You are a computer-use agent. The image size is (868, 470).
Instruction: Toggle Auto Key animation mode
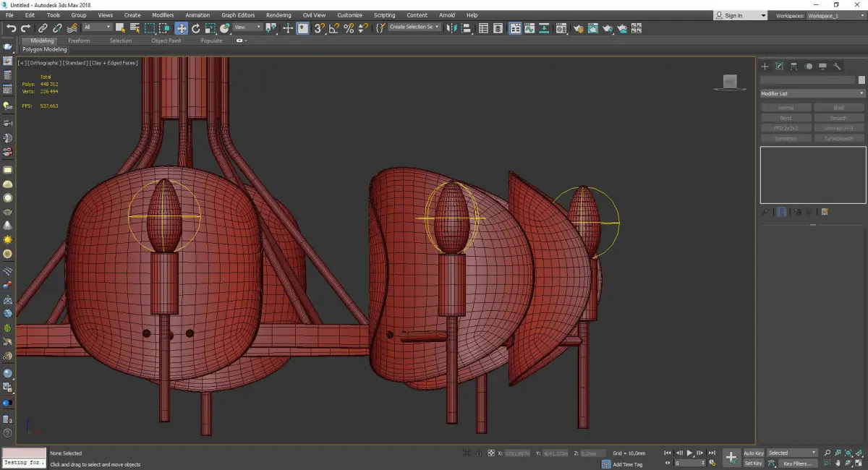[x=753, y=453]
